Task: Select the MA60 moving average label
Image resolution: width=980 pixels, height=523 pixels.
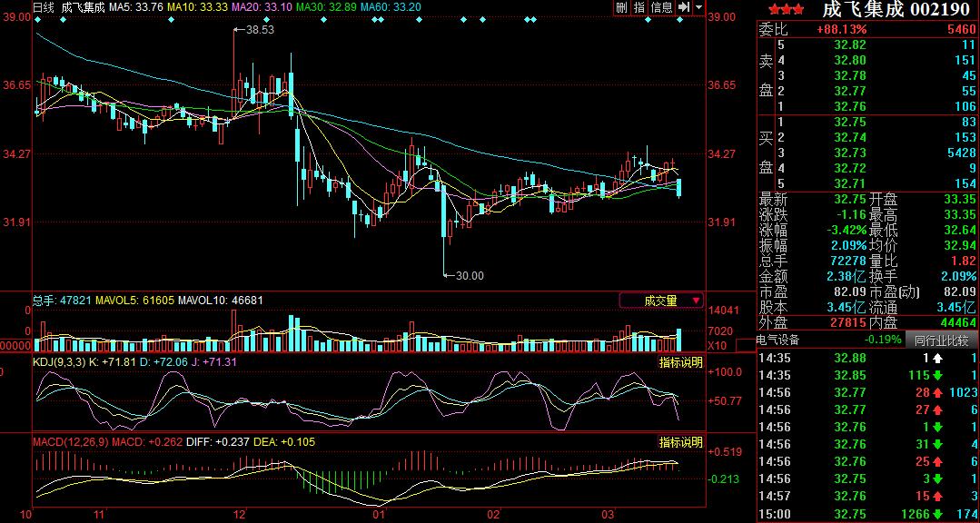Action: (x=380, y=7)
